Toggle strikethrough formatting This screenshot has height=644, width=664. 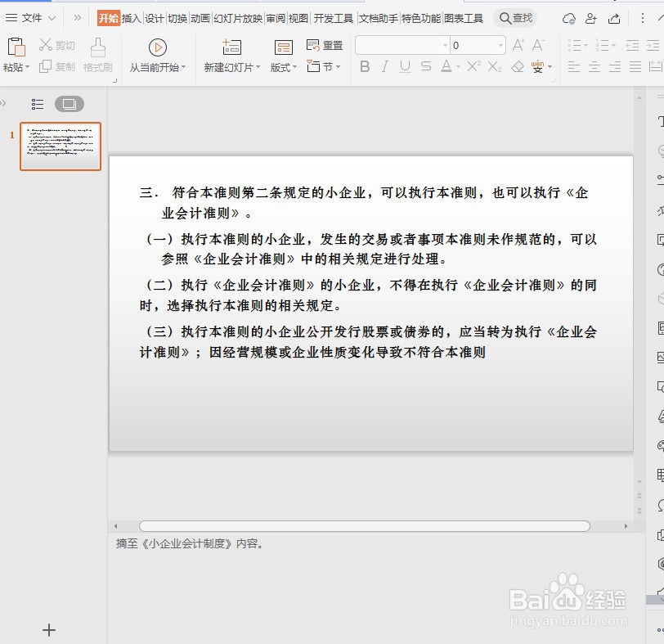click(x=425, y=66)
